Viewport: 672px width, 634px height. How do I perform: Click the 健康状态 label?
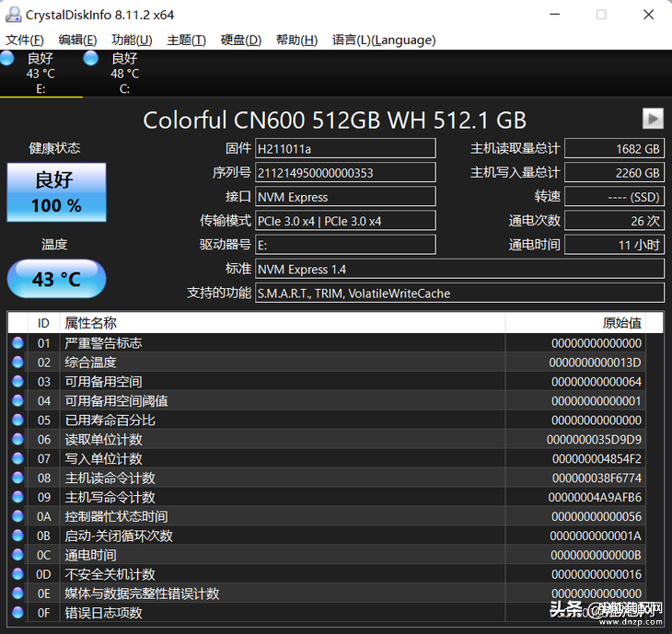click(54, 148)
